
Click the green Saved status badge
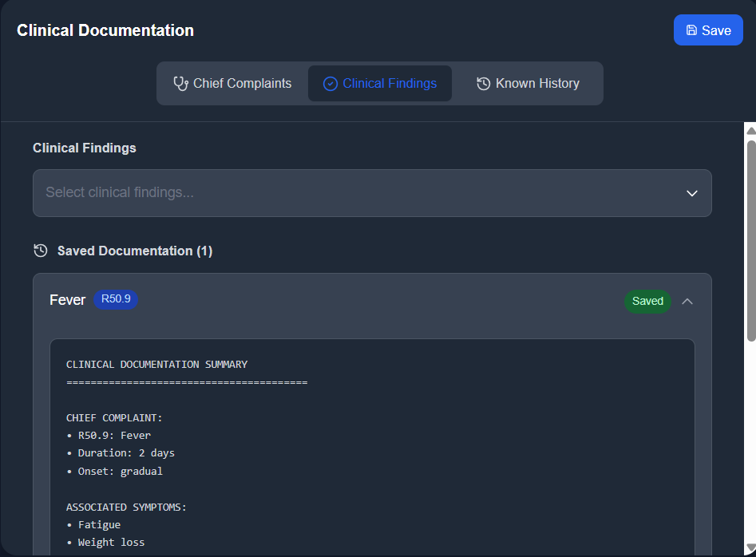(647, 301)
